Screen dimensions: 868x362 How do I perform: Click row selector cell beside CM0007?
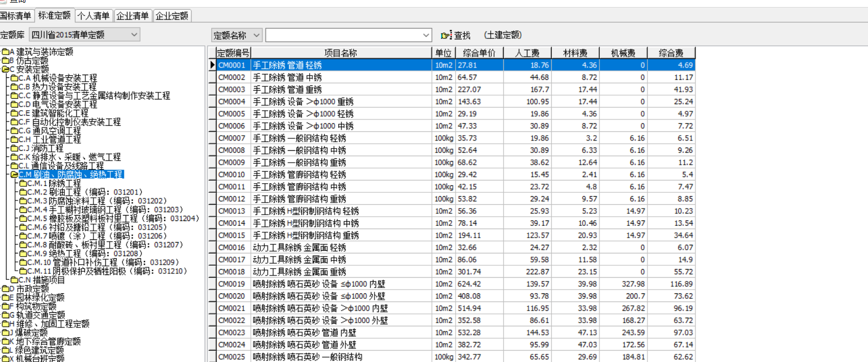(x=212, y=138)
